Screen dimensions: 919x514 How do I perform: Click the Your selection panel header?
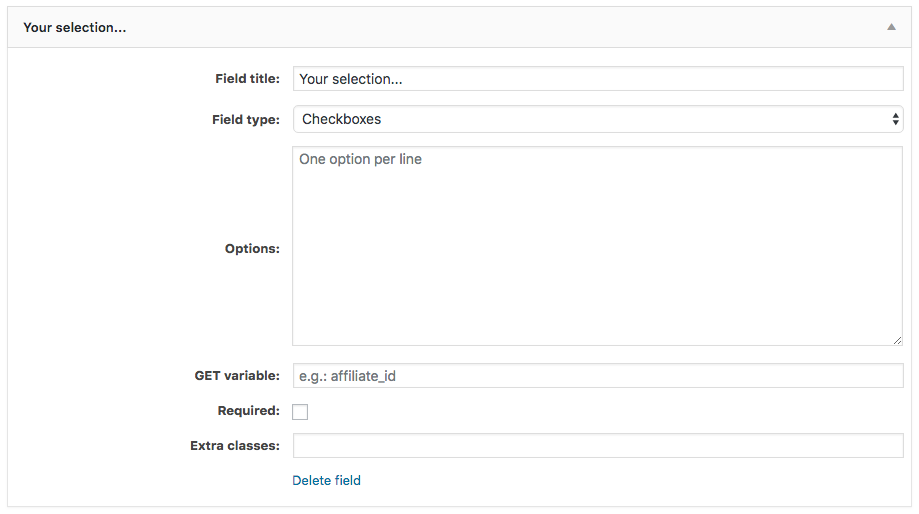point(460,28)
